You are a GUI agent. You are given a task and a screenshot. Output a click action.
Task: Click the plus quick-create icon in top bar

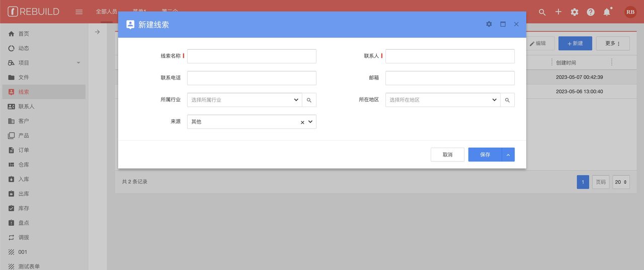click(x=558, y=12)
